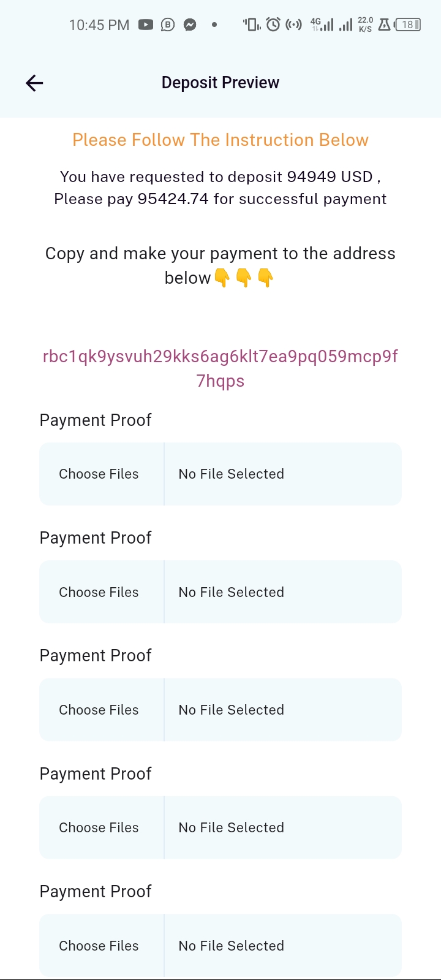Click Choose Files in first Payment Proof

click(99, 474)
